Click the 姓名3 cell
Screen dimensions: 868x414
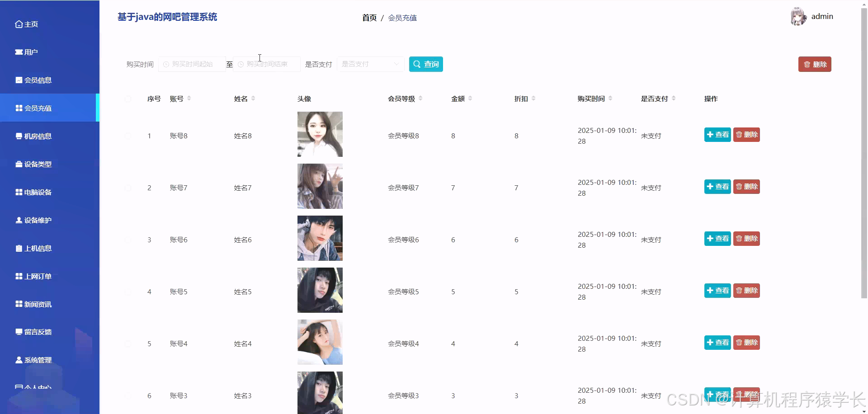pos(243,396)
